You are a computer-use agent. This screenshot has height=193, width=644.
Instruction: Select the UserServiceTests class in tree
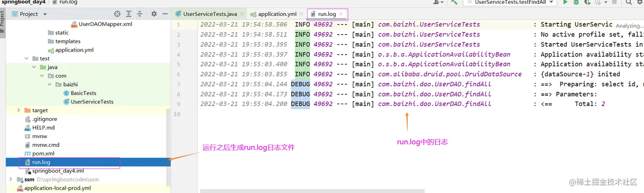click(88, 102)
